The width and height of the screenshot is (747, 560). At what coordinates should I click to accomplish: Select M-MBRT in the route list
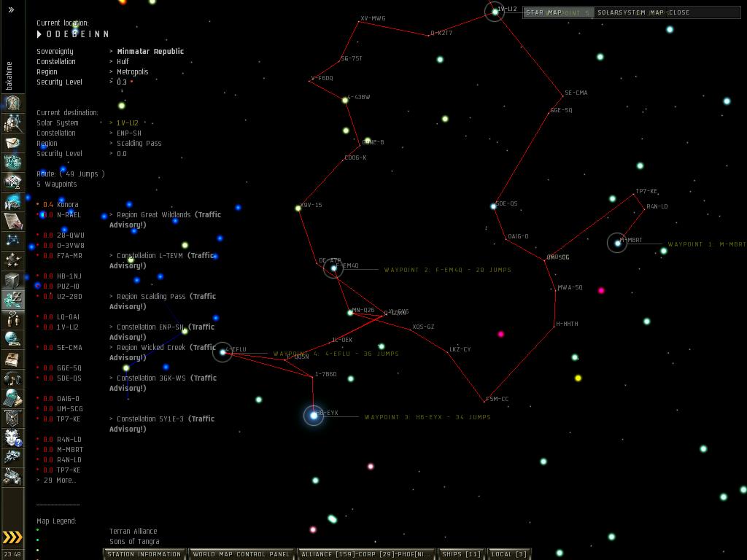click(70, 449)
